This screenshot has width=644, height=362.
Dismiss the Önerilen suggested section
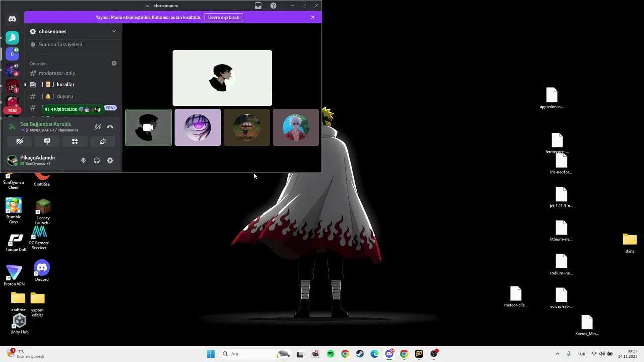(114, 63)
